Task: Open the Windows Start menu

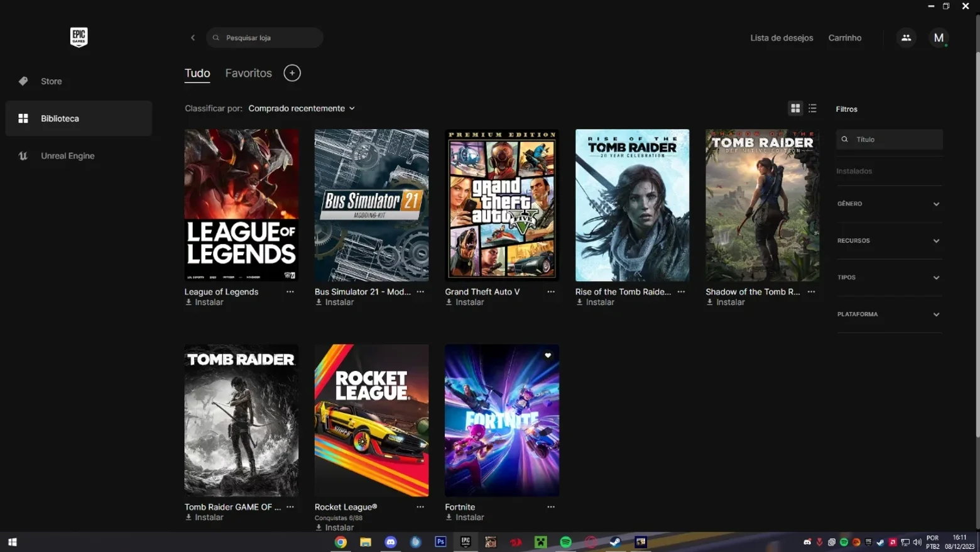Action: (x=13, y=542)
